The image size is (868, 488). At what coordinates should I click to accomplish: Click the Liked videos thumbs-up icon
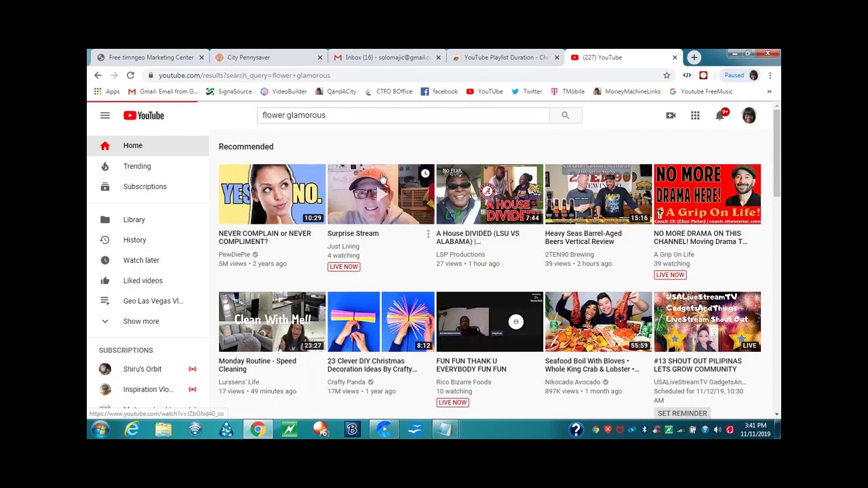pyautogui.click(x=105, y=281)
